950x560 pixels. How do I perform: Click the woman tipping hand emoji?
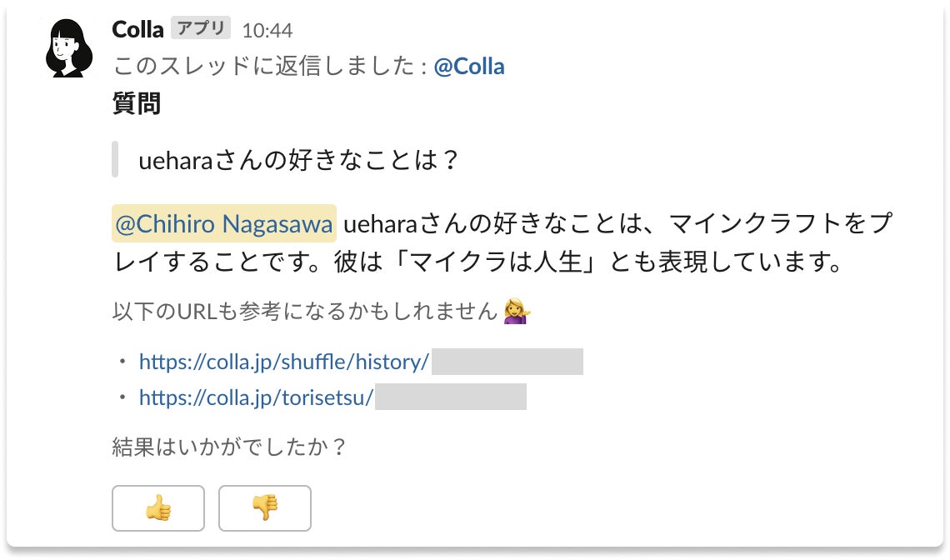point(518,312)
